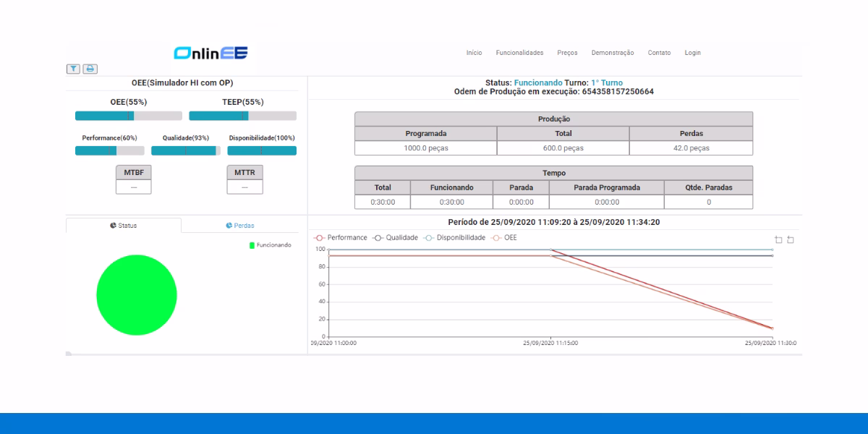Click the OnlinEE logo
The width and height of the screenshot is (868, 434).
pyautogui.click(x=210, y=53)
